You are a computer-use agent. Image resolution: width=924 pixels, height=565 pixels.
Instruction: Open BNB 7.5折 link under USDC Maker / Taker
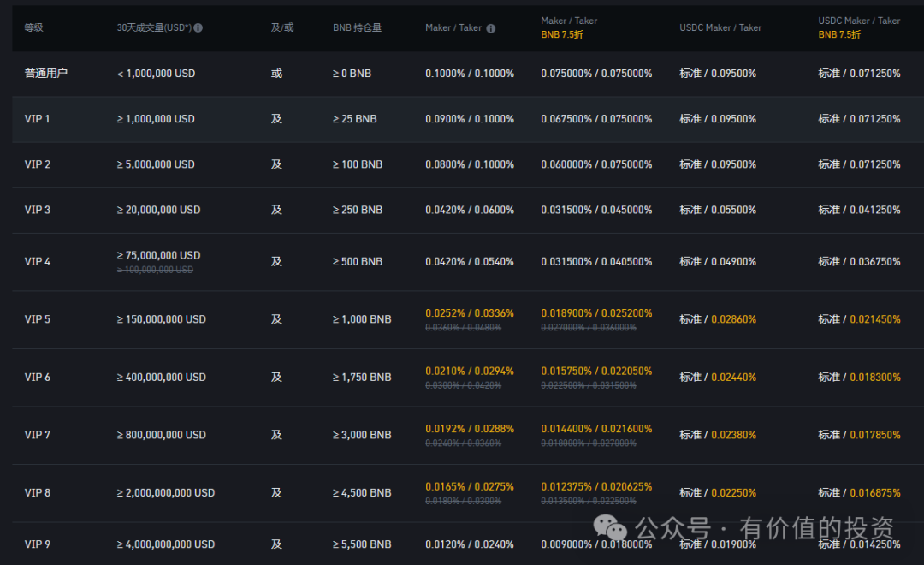[839, 35]
